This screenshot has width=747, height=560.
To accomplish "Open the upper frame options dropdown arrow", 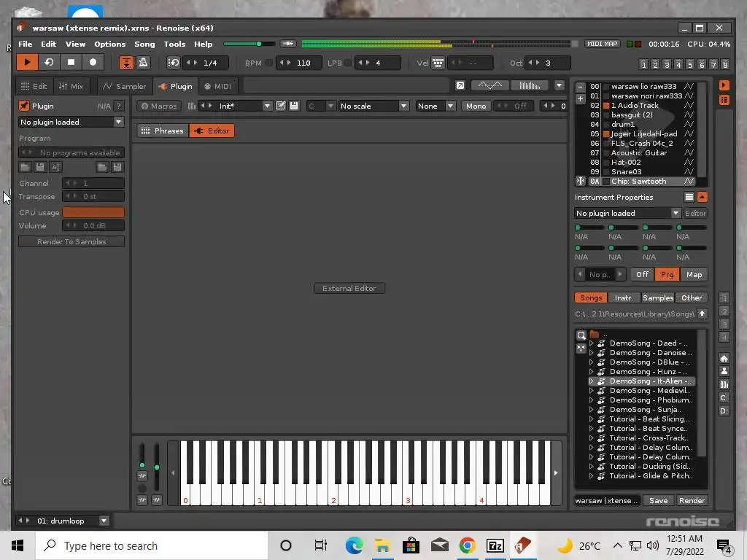I will [x=560, y=86].
